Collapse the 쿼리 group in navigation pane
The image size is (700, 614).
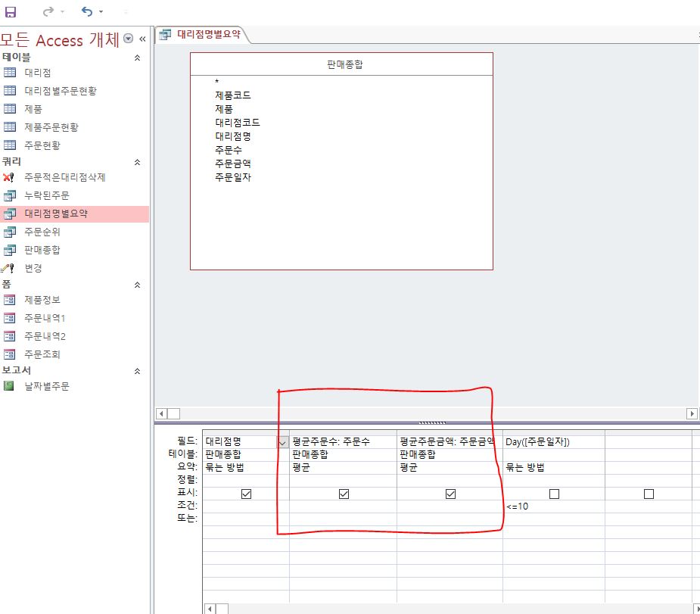click(137, 162)
